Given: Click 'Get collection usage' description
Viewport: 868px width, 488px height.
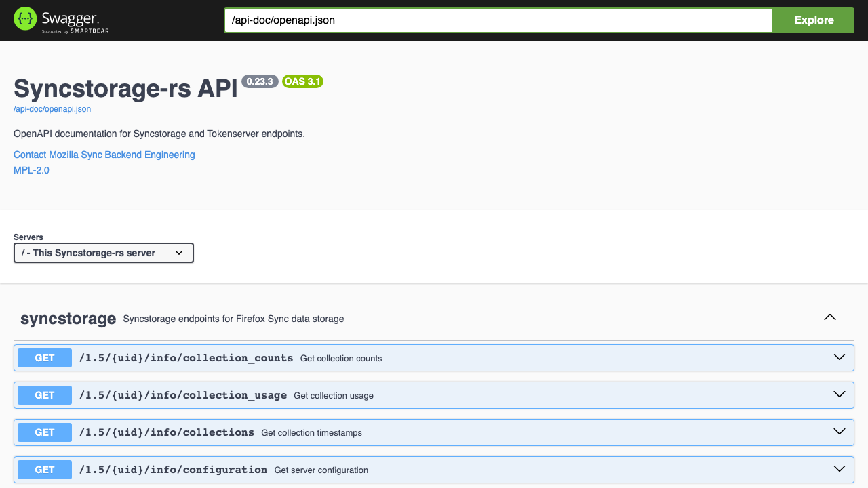Looking at the screenshot, I should coord(334,396).
